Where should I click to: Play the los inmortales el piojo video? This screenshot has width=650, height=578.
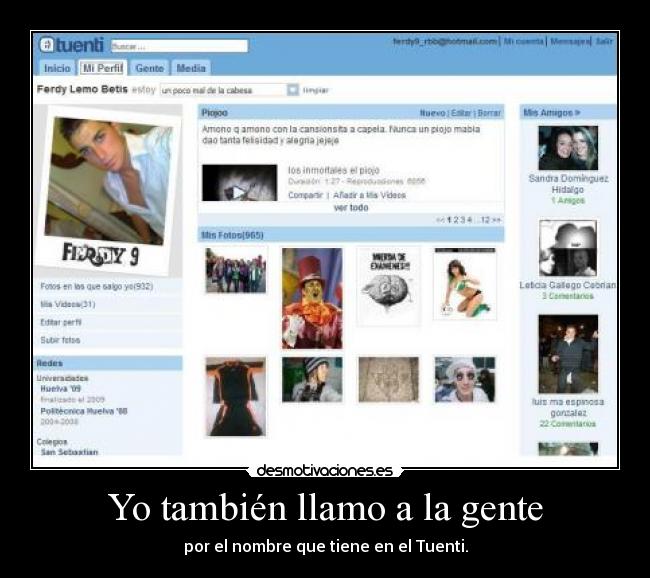pyautogui.click(x=240, y=183)
